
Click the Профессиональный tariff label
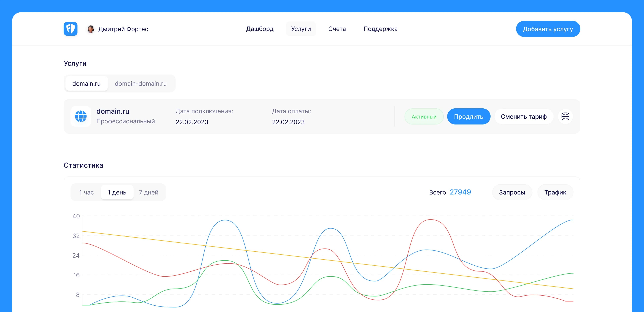pos(125,121)
